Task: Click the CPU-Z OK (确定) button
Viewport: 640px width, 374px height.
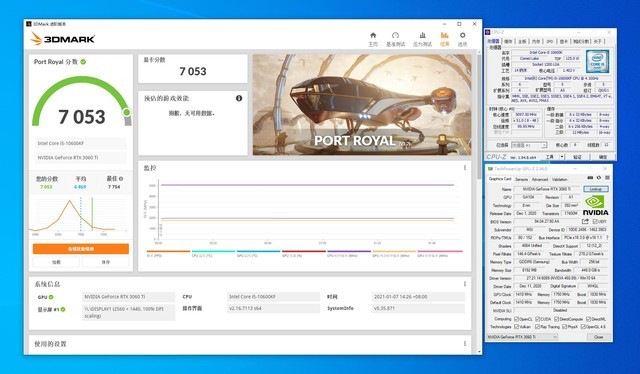Action: pos(602,157)
